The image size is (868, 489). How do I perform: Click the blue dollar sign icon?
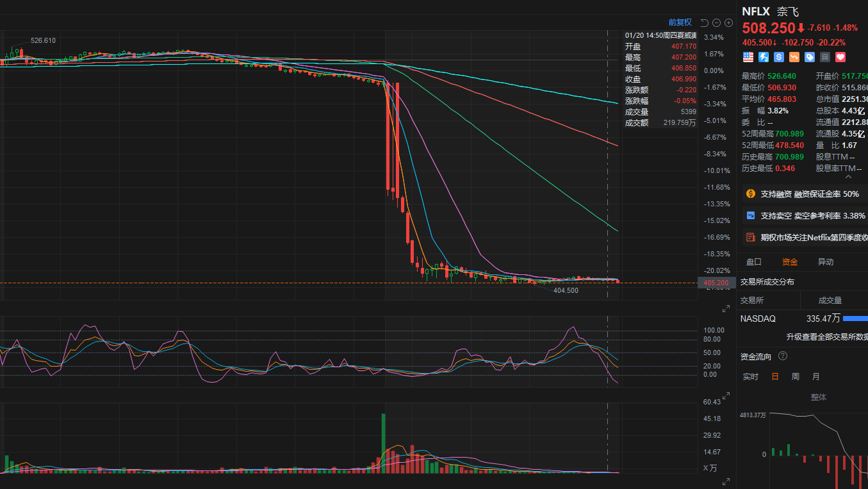(x=779, y=57)
